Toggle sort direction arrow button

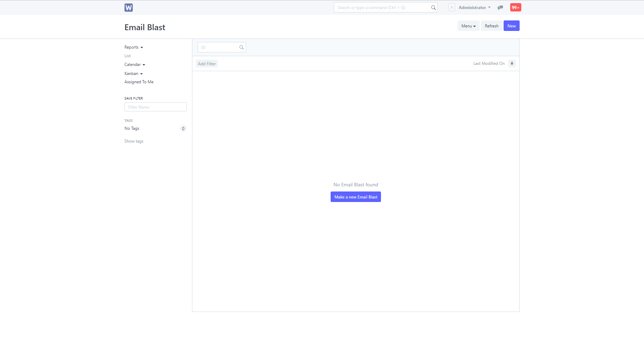(512, 63)
